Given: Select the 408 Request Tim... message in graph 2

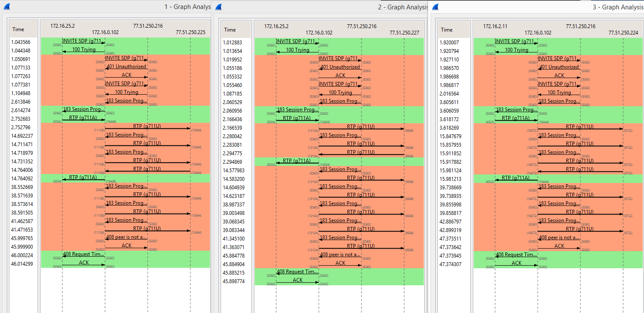Looking at the screenshot, I should click(x=297, y=272).
